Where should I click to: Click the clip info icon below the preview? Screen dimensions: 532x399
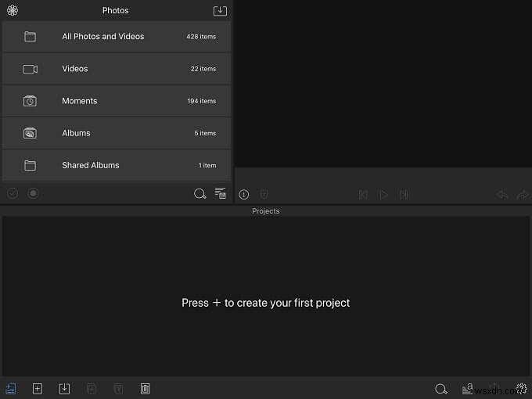coord(244,194)
